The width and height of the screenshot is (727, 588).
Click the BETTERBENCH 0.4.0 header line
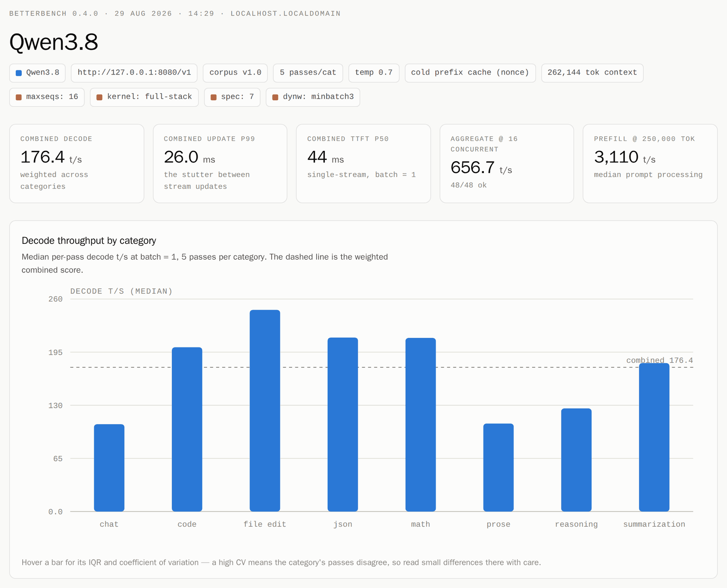tap(175, 14)
